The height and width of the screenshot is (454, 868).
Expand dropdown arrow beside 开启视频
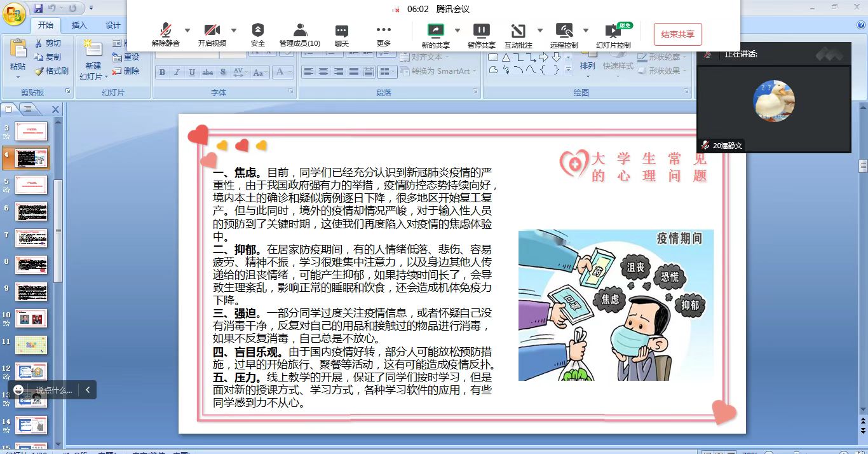pos(234,30)
